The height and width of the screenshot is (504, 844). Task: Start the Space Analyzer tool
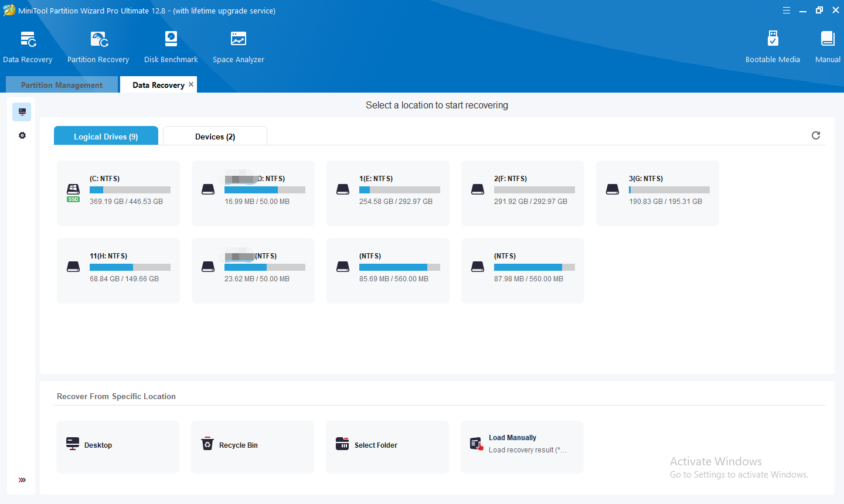pos(238,47)
